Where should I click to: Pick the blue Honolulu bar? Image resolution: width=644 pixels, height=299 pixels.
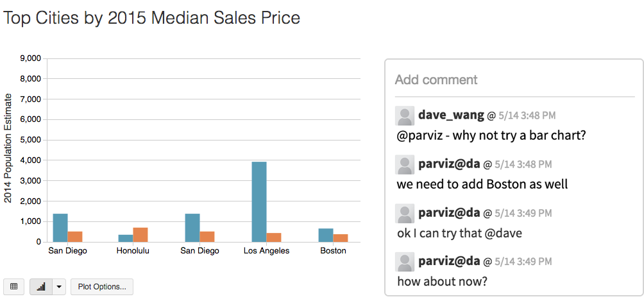tap(126, 238)
